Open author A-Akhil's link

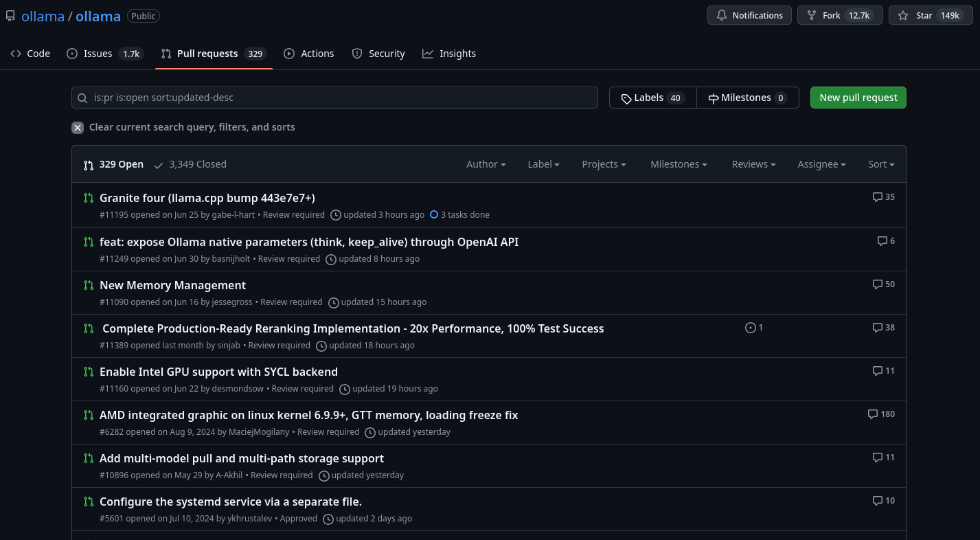pos(229,475)
